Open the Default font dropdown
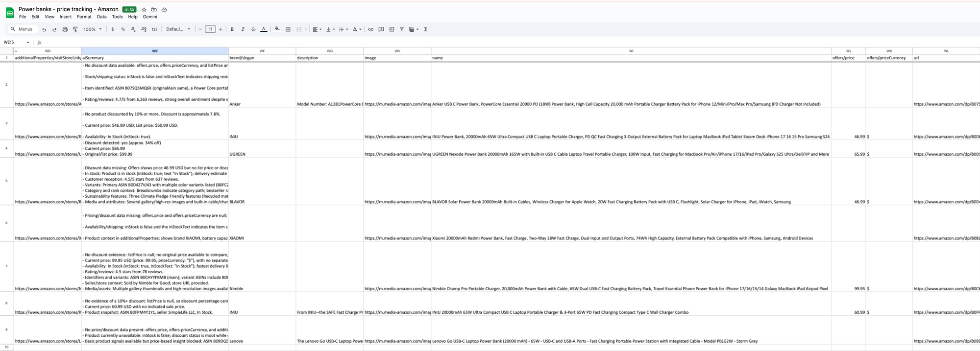The height and width of the screenshot is (351, 980). tap(178, 29)
